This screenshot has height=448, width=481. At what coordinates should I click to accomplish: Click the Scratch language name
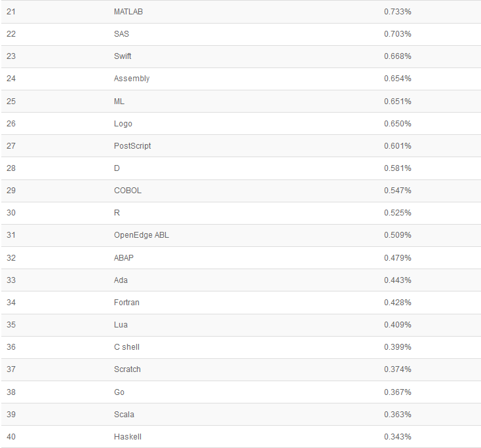pyautogui.click(x=127, y=369)
